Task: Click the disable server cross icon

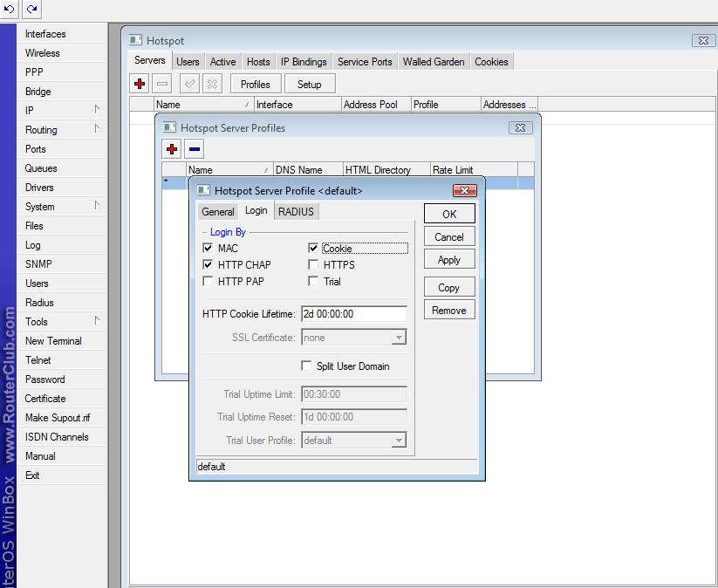Action: (x=212, y=84)
